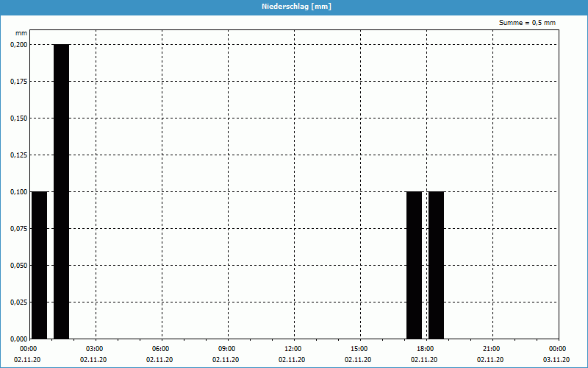The height and width of the screenshot is (368, 588).
Task: Click the 0,150 y-axis value
Action: click(x=18, y=118)
